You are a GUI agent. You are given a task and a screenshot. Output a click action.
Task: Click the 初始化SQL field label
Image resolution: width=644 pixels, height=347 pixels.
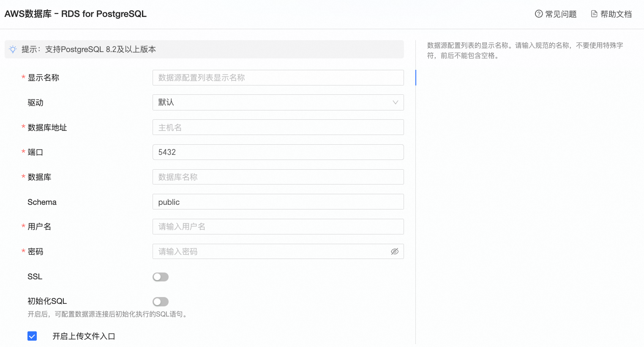[x=47, y=301]
